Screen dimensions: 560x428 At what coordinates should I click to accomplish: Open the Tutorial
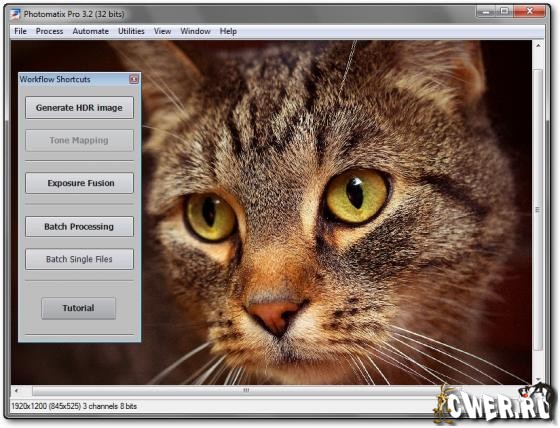point(79,308)
